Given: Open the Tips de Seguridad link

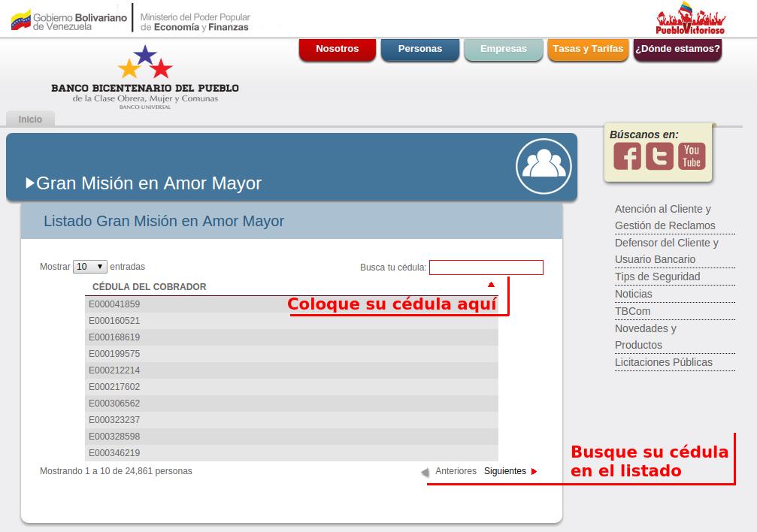Looking at the screenshot, I should (x=657, y=277).
